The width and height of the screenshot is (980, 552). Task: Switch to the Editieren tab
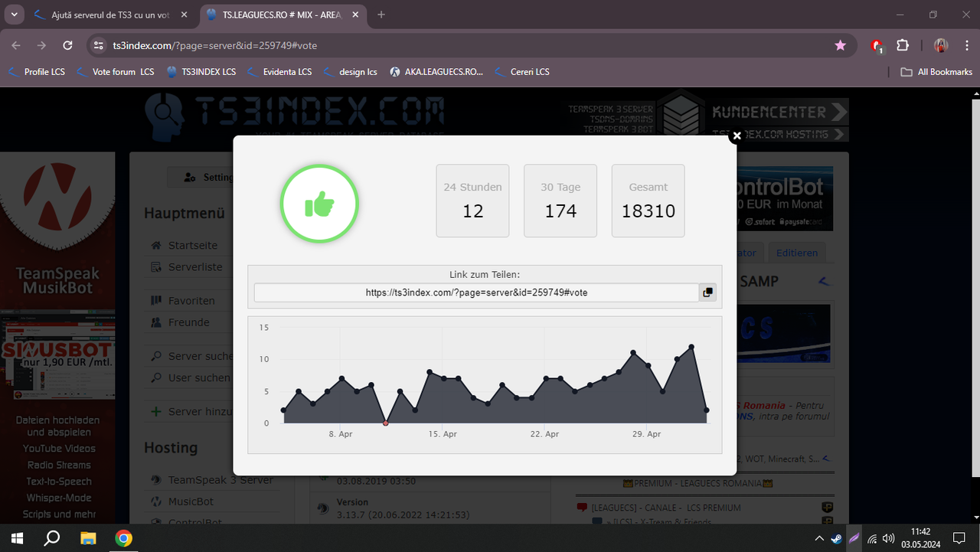coord(797,253)
